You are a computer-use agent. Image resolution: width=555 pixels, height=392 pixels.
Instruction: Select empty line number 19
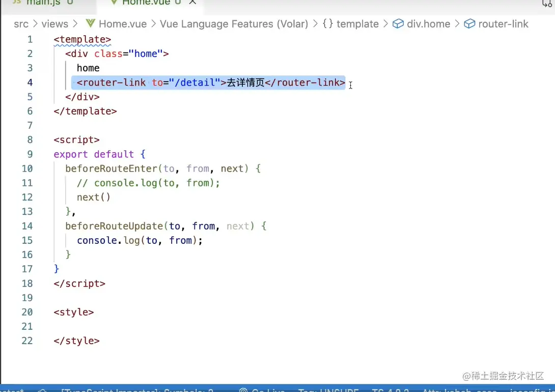coord(27,298)
